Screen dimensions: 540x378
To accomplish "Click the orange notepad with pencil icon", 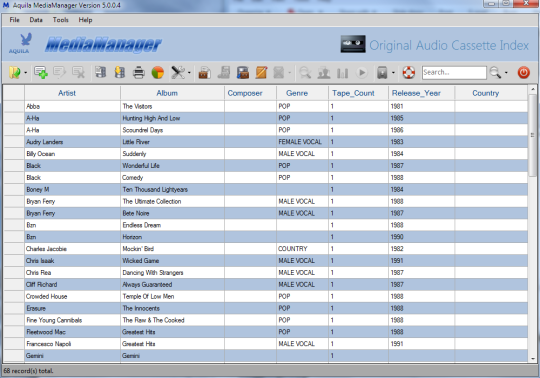I will point(261,73).
